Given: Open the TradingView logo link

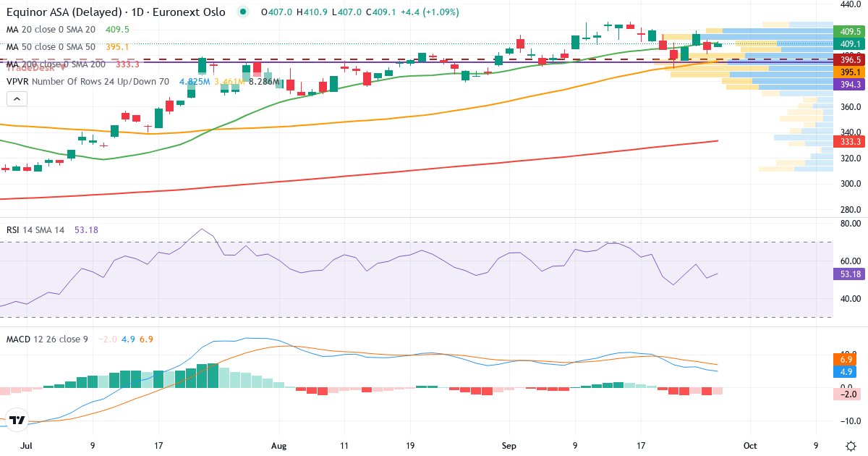Looking at the screenshot, I should [x=17, y=419].
